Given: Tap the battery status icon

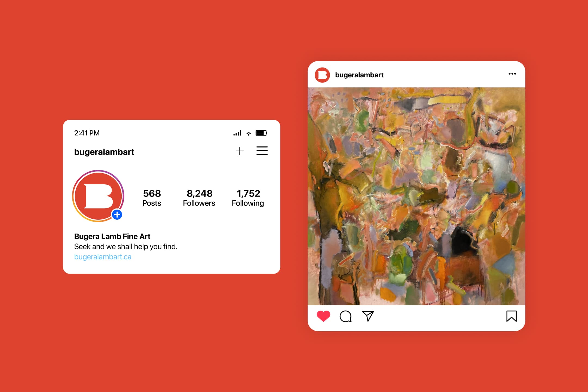Looking at the screenshot, I should tap(261, 133).
